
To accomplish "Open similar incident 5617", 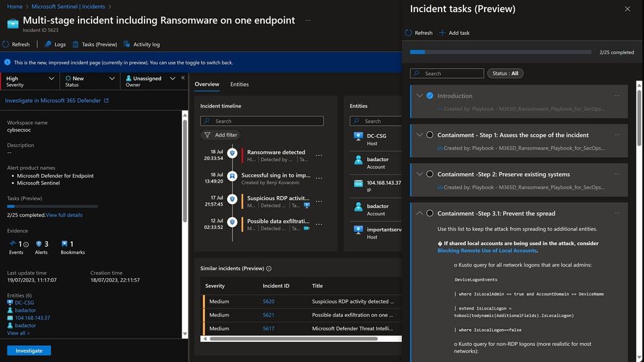I will (269, 328).
